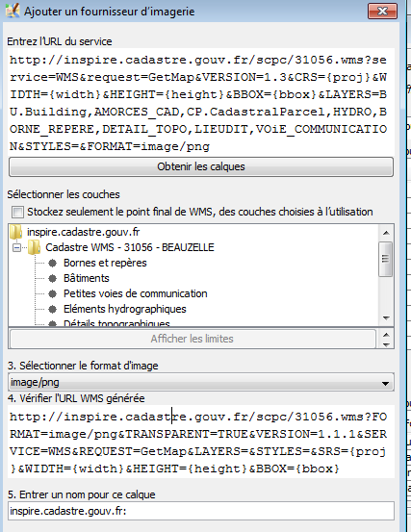Enable Stockez seulement le point final checkbox
This screenshot has width=411, height=532.
[x=17, y=213]
